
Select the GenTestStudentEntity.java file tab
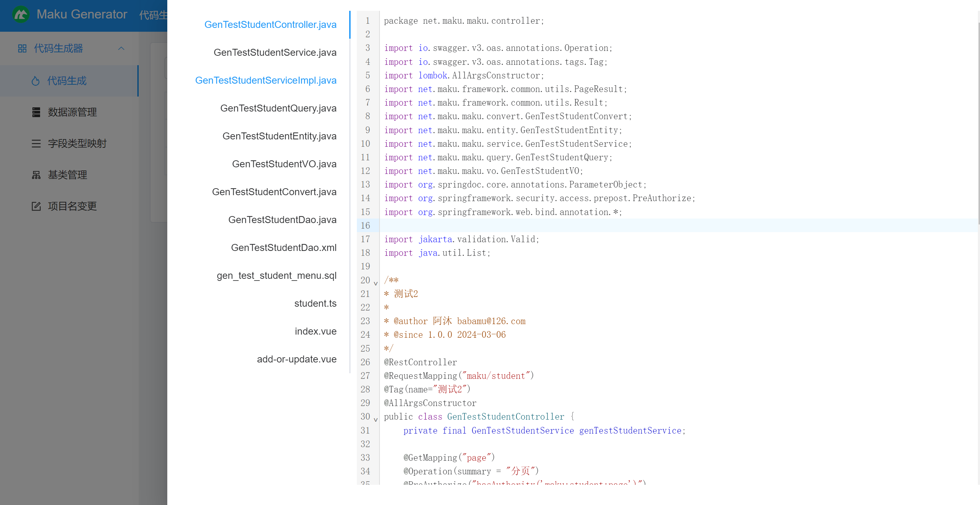coord(279,136)
